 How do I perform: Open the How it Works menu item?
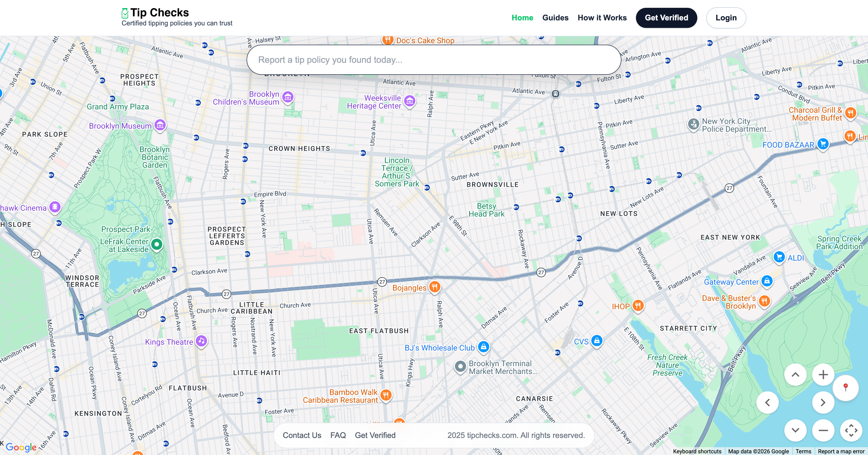(x=602, y=18)
